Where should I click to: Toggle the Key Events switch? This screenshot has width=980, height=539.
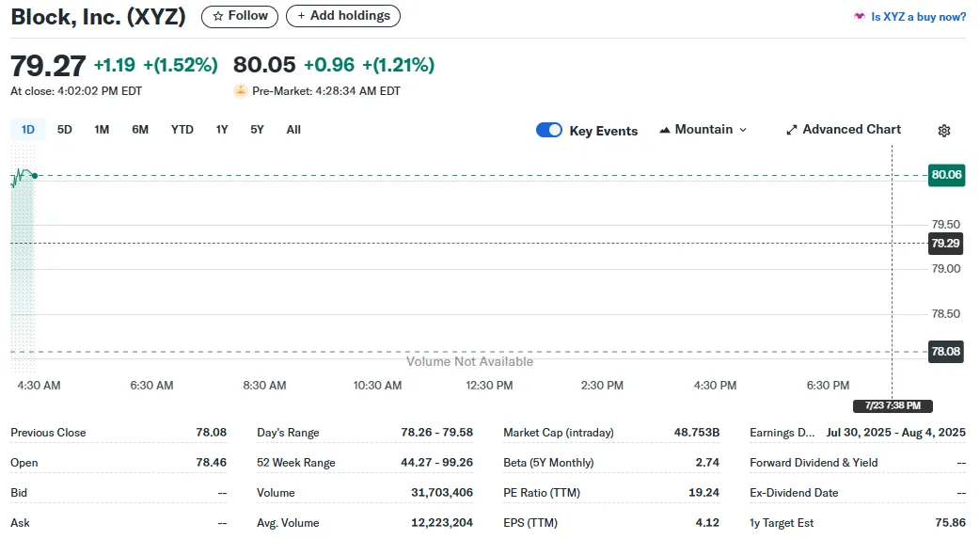(549, 130)
